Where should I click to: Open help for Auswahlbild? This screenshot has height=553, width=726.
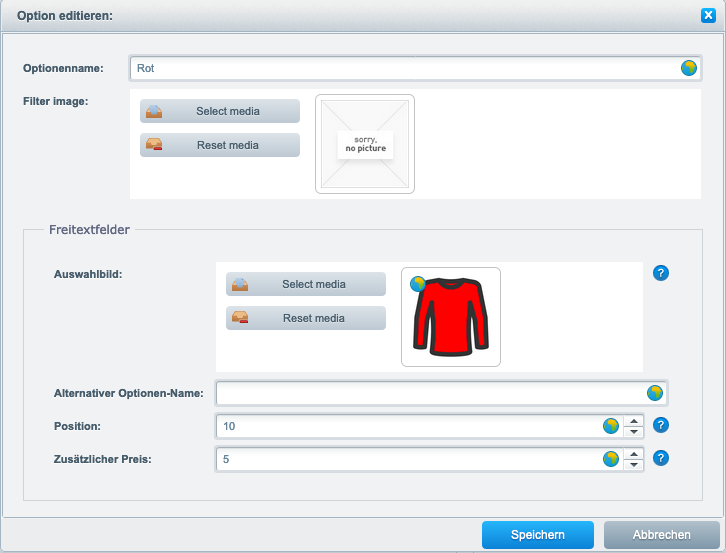pos(661,273)
